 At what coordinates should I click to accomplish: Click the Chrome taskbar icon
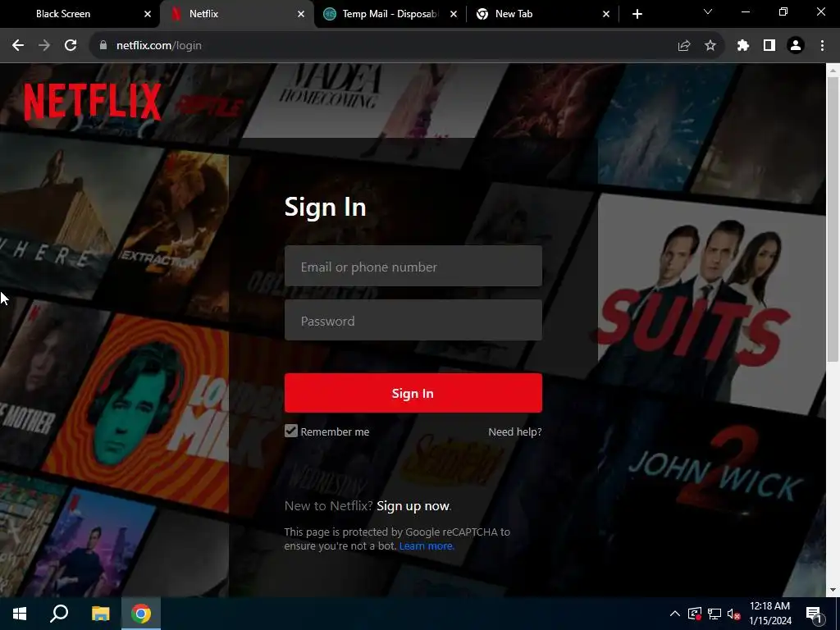coord(141,614)
